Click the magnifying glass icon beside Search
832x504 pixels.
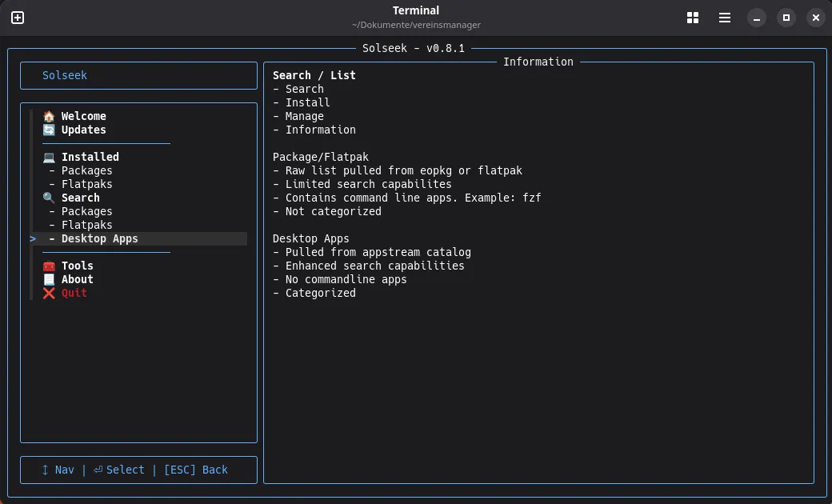(x=49, y=198)
